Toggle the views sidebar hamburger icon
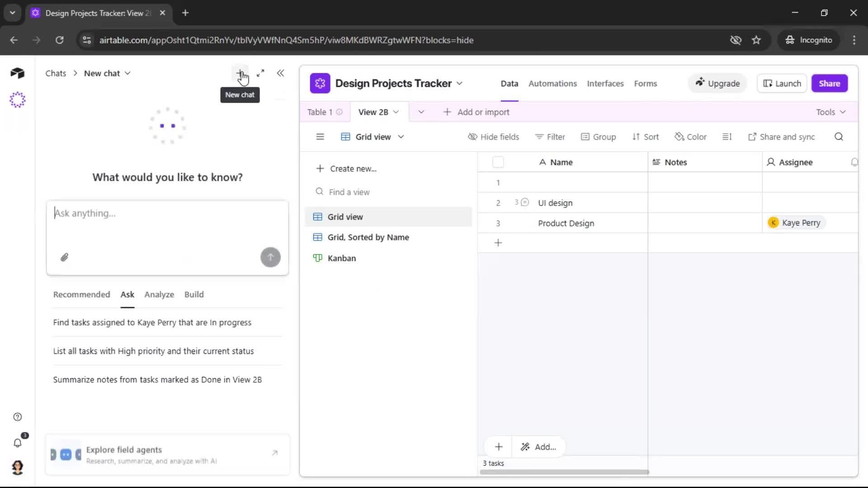868x488 pixels. [320, 136]
